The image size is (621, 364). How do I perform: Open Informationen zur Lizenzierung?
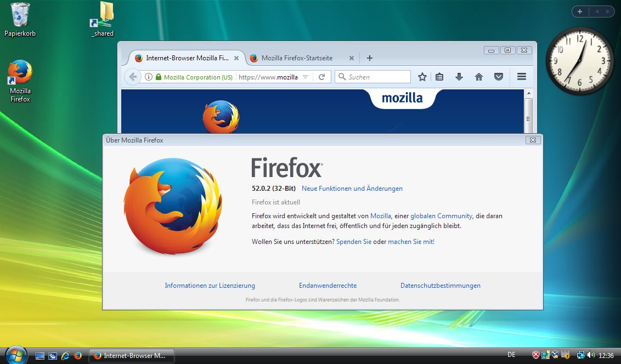[210, 286]
